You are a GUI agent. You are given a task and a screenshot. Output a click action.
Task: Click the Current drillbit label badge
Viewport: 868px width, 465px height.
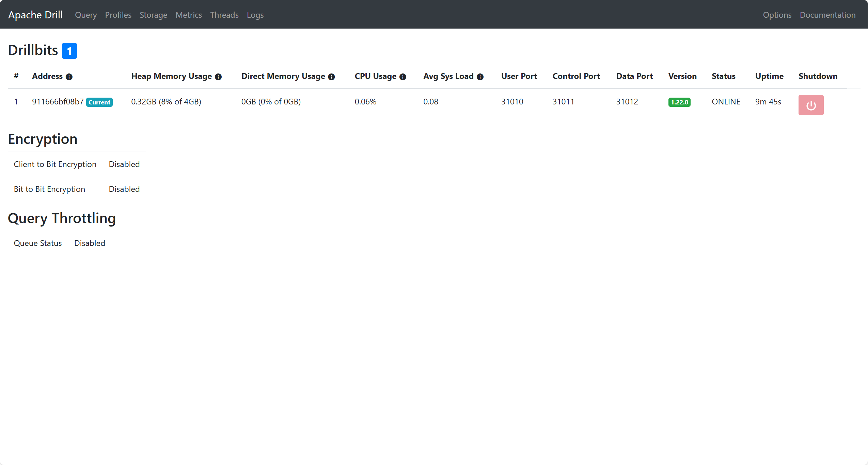pos(99,102)
